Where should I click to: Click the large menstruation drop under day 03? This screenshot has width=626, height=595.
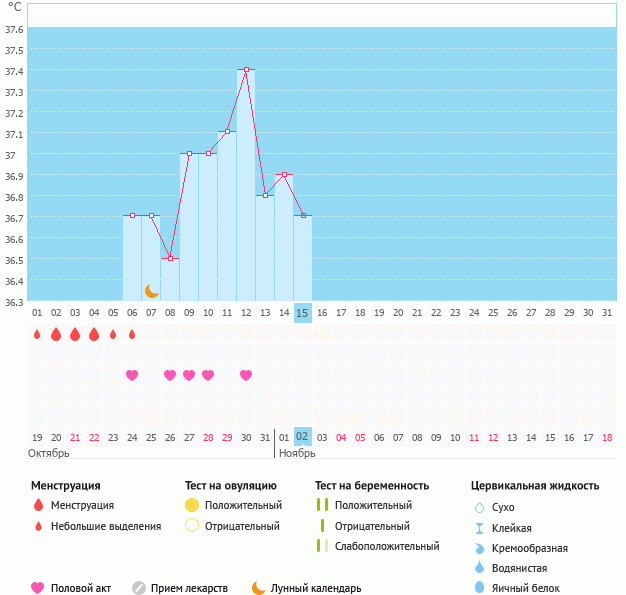pos(75,334)
